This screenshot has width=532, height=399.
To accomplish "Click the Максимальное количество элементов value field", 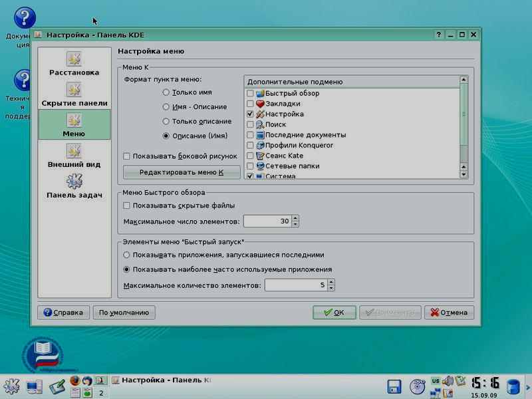I will 296,285.
